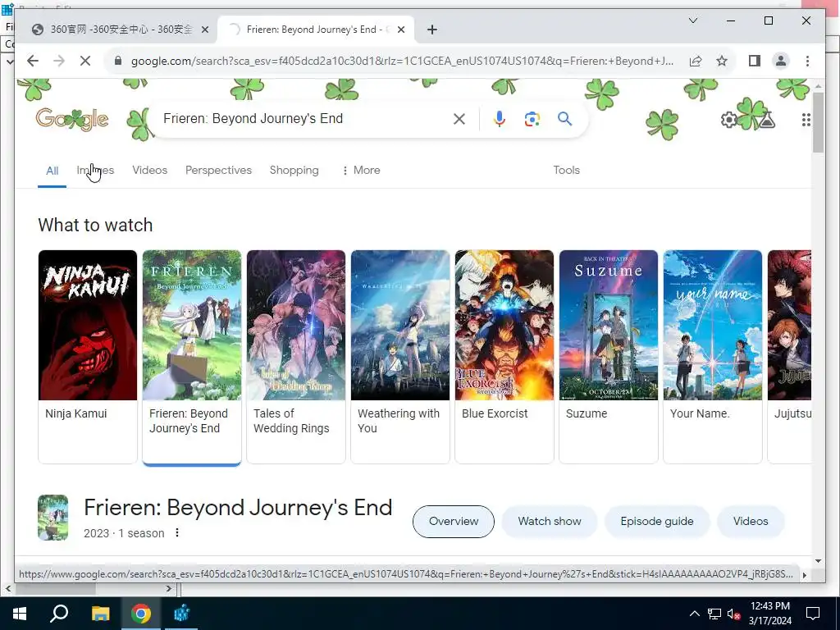Open the Ninja Kamui card
The width and height of the screenshot is (840, 630).
coord(88,356)
